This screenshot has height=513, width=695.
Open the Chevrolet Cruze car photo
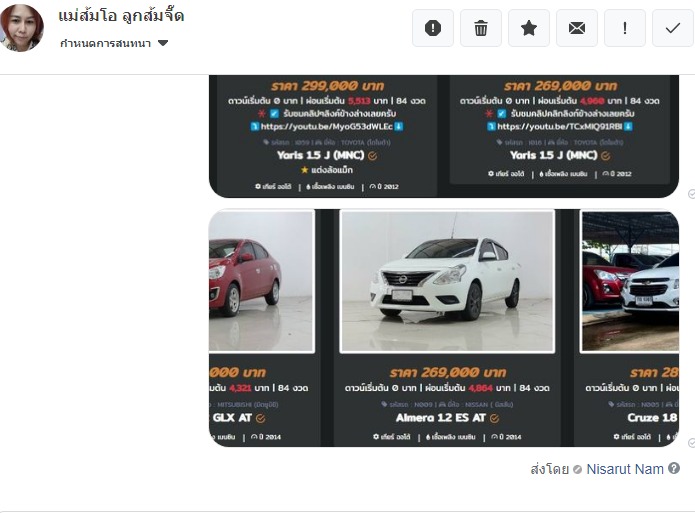[x=630, y=282]
